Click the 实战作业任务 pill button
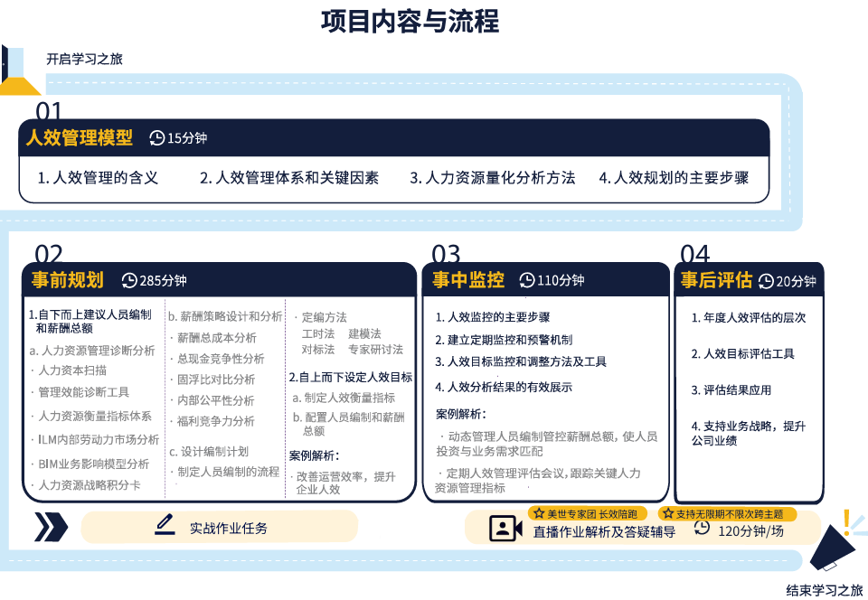The height and width of the screenshot is (600, 868). click(x=219, y=527)
